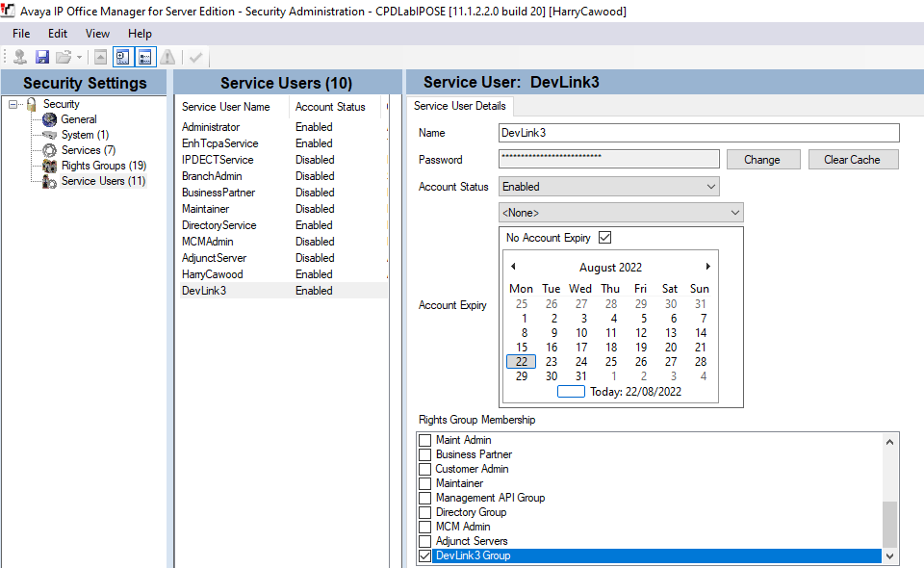This screenshot has width=924, height=568.
Task: Check the Maintainer rights group
Action: click(424, 483)
